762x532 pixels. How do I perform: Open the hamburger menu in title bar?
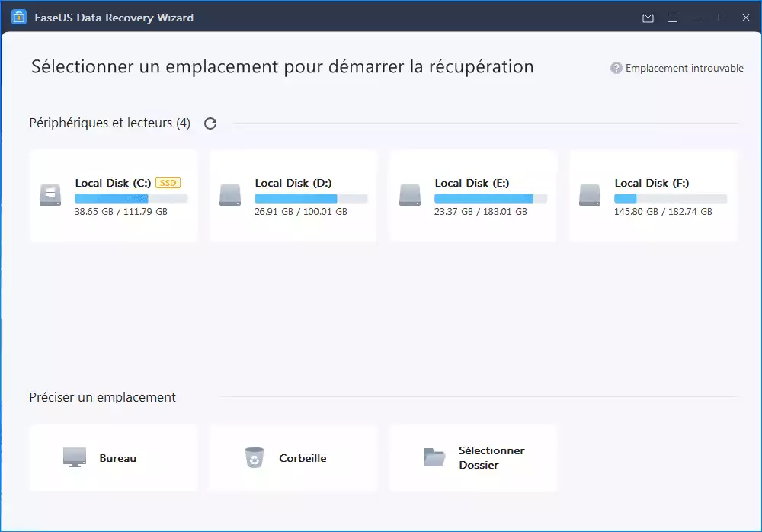[672, 18]
